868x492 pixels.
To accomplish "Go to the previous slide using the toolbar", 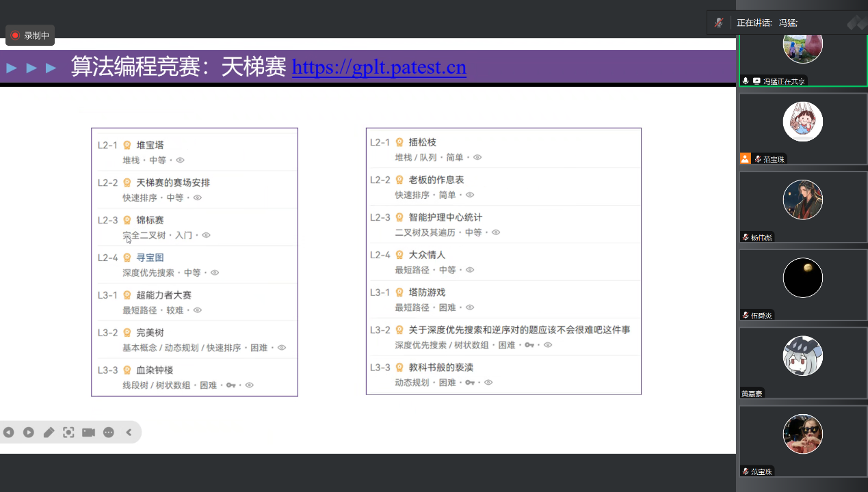I will click(8, 433).
